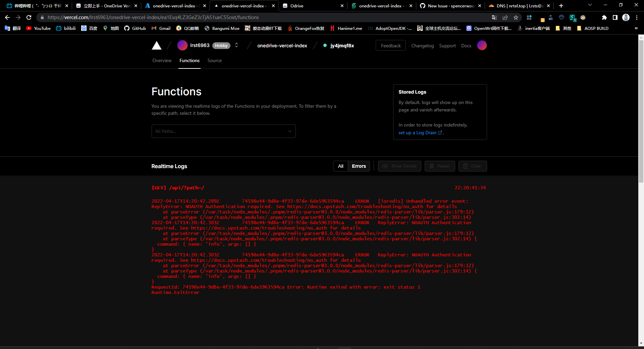This screenshot has width=644, height=349.
Task: Open the user avatar menu in header
Action: point(482,45)
